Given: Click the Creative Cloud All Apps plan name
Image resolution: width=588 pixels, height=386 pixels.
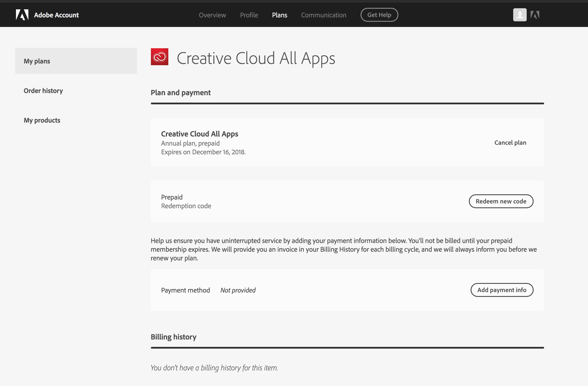Looking at the screenshot, I should 199,134.
